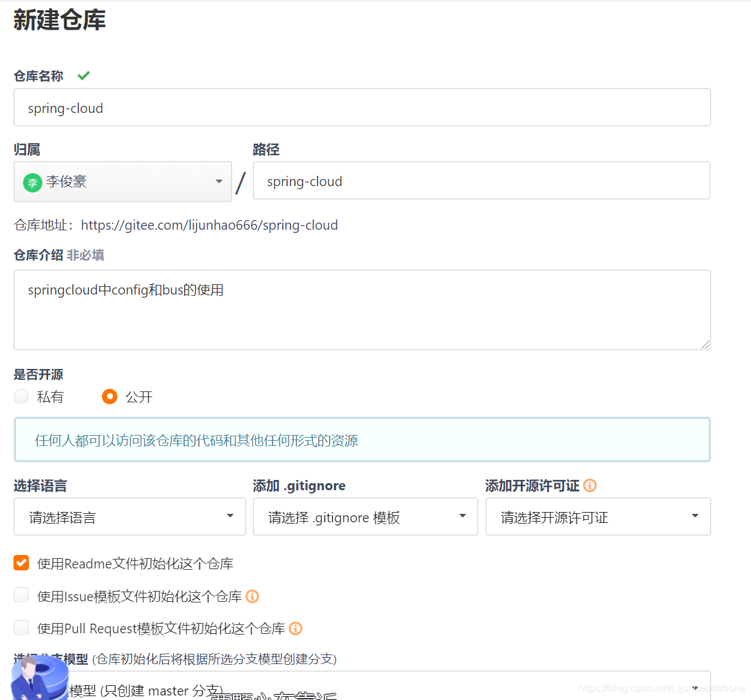Click the mascot figure icon at bottom-left

pos(39,678)
